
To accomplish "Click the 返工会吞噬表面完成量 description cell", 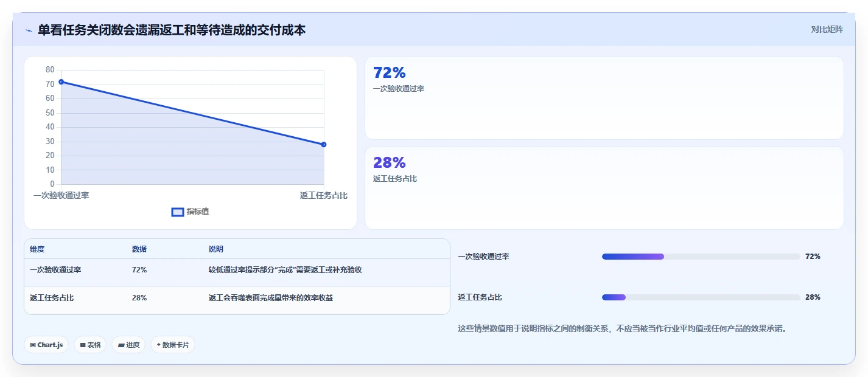I will [271, 298].
